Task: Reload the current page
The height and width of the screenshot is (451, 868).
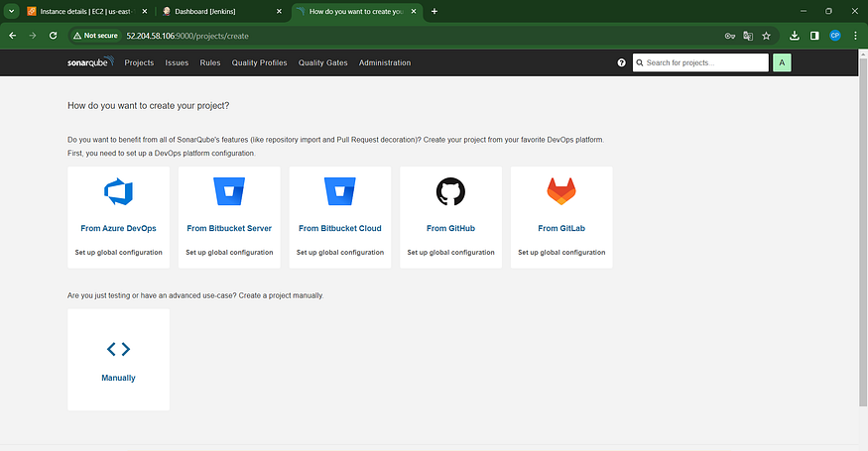Action: click(x=54, y=36)
